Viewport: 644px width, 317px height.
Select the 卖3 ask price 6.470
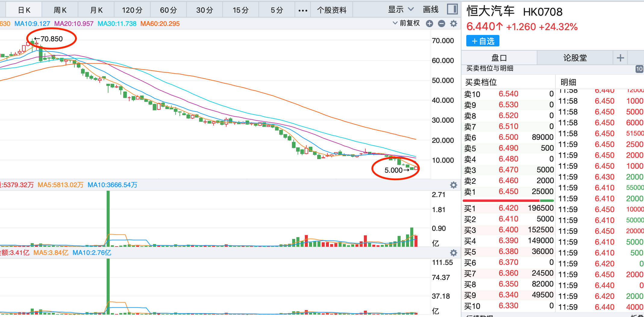tap(508, 170)
